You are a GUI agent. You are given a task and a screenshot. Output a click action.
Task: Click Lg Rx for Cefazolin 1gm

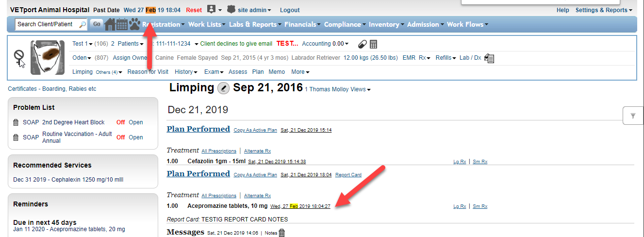click(x=460, y=162)
